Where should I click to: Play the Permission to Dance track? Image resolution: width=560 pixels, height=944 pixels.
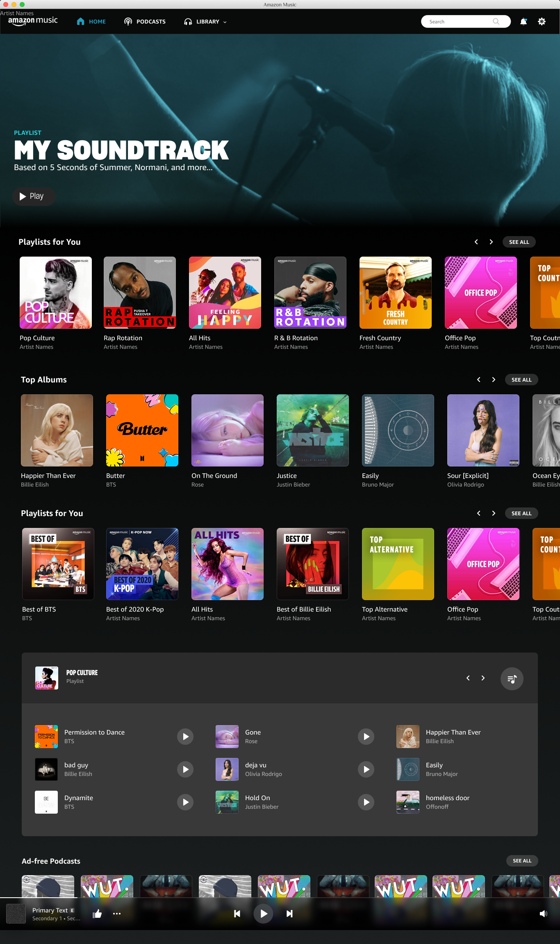[185, 737]
